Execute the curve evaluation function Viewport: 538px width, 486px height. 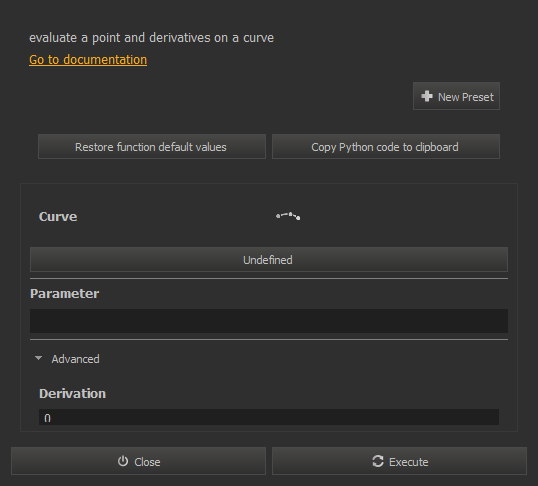[399, 461]
